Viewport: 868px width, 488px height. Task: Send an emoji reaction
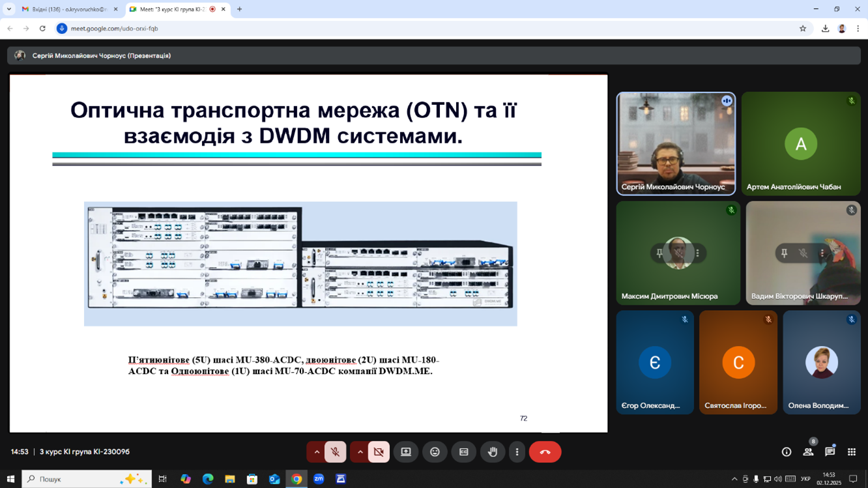435,452
